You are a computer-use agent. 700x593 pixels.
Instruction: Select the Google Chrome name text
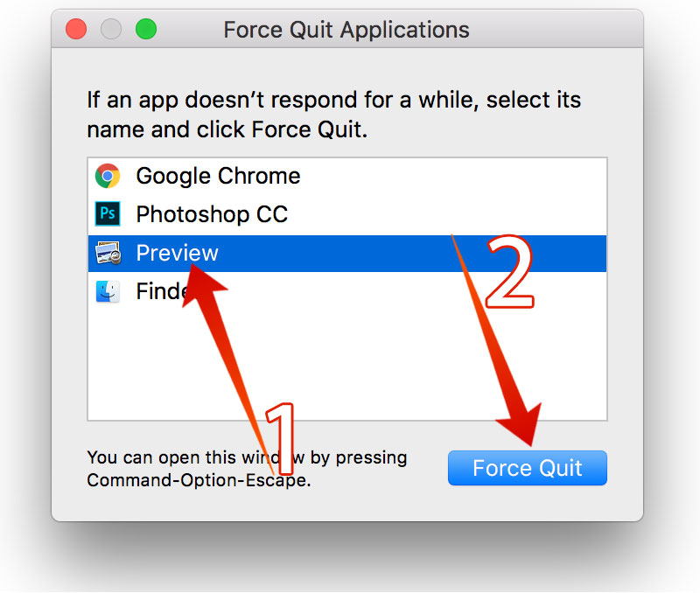click(x=218, y=177)
